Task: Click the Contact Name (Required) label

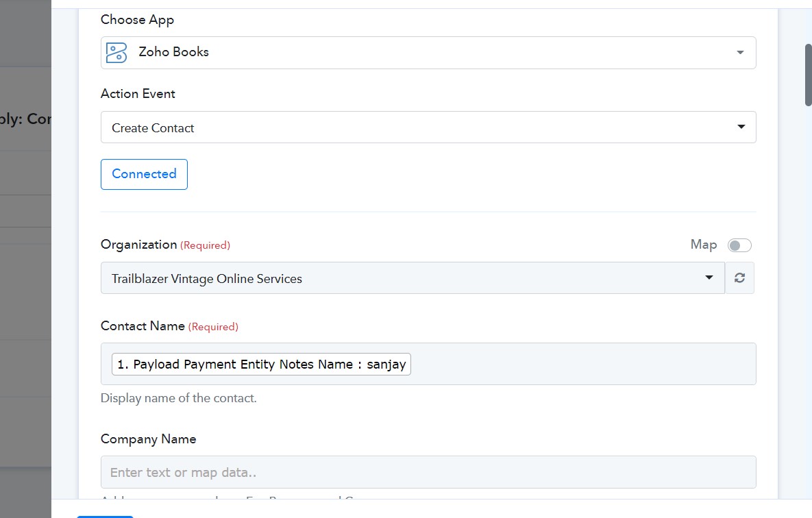Action: tap(169, 326)
